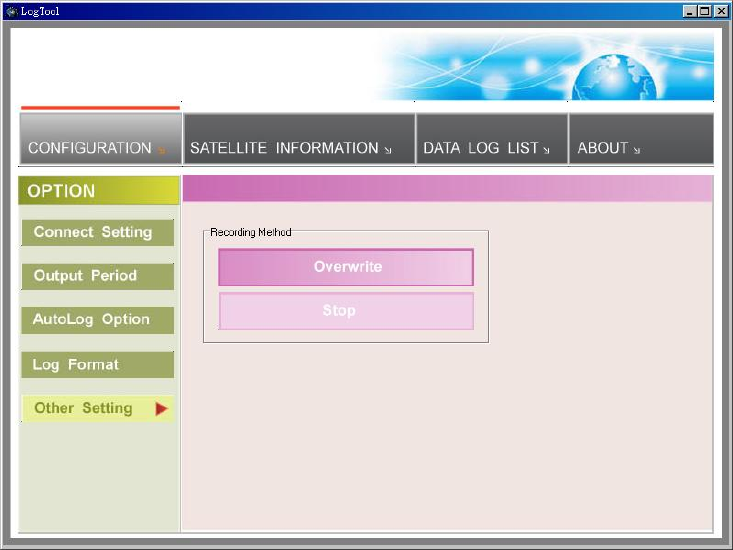Image resolution: width=733 pixels, height=550 pixels.
Task: Open Log Format settings
Action: pos(98,364)
